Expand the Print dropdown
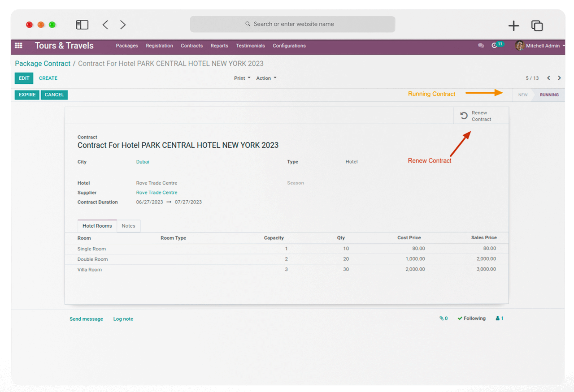 pos(242,78)
